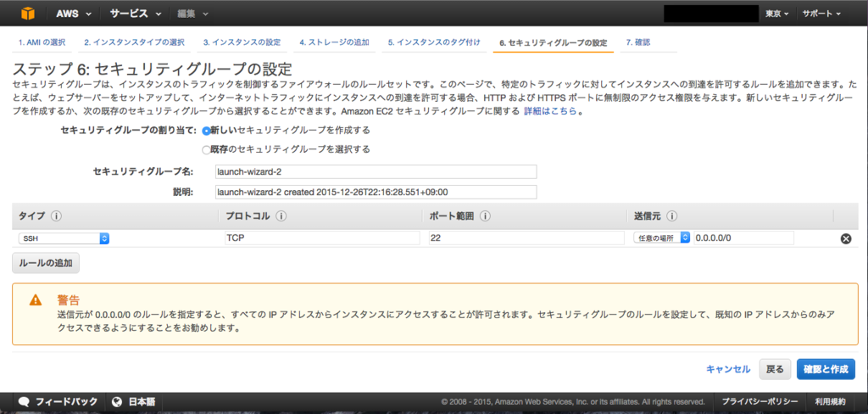
Task: Click the globe language icon
Action: 116,402
